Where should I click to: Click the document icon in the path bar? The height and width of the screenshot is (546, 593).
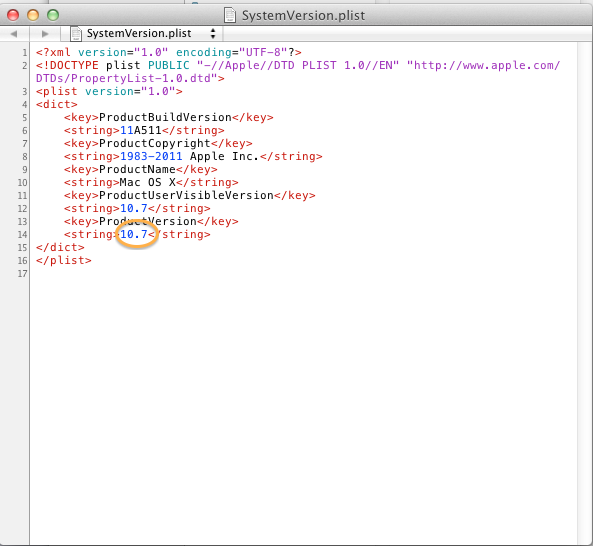pyautogui.click(x=76, y=34)
